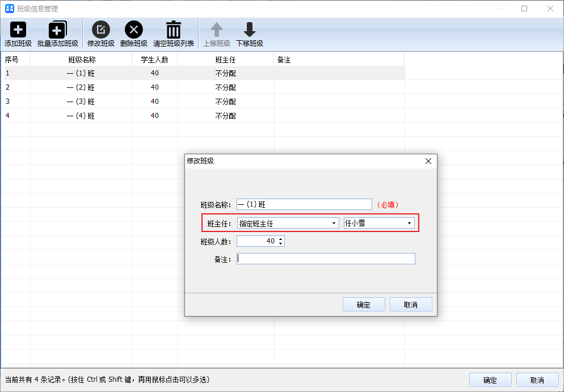Viewport: 564px width, 392px height.
Task: Click 取消 in the 修改班级 dialog
Action: (411, 305)
